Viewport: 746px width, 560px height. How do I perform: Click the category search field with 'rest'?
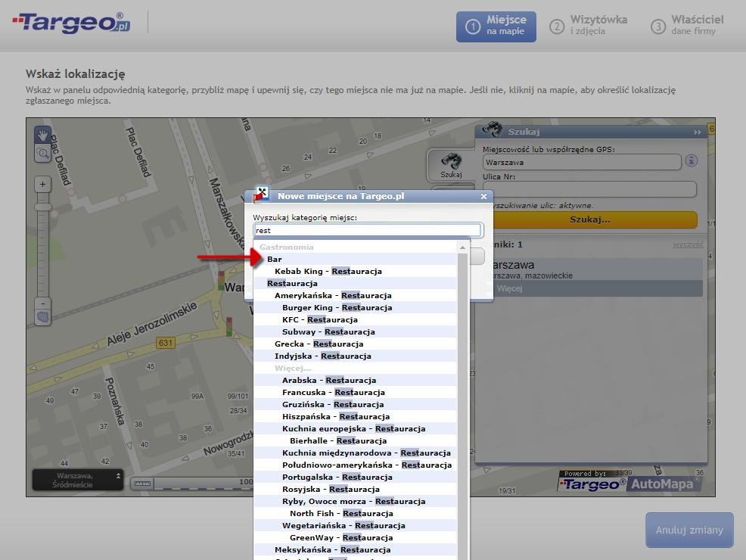[x=368, y=230]
